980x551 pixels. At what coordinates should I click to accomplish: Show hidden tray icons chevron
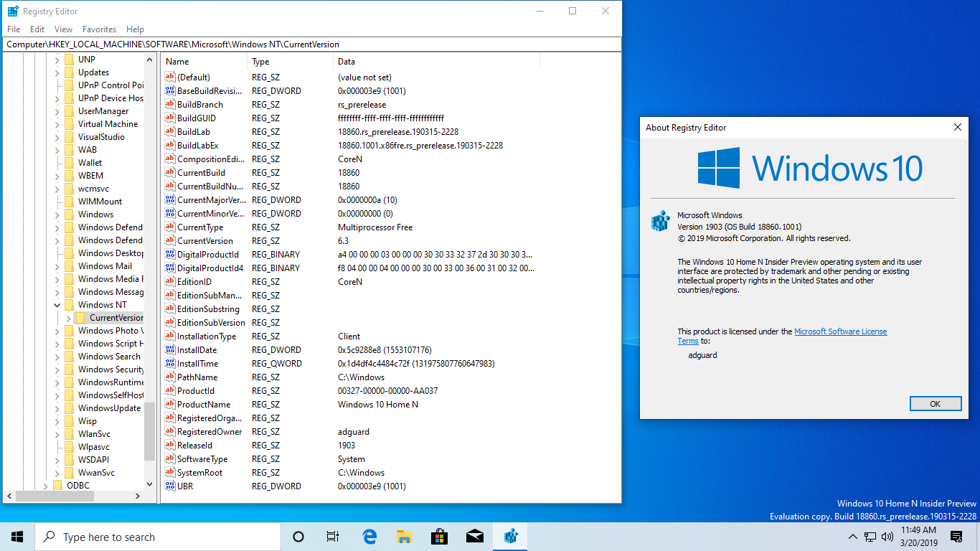[853, 537]
